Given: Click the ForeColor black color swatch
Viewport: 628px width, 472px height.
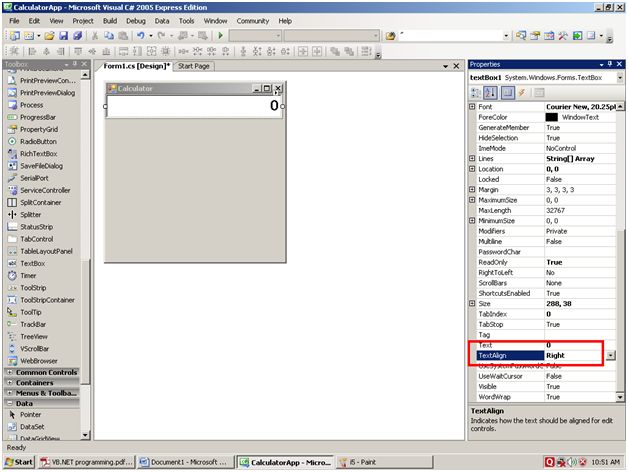Looking at the screenshot, I should (x=552, y=117).
